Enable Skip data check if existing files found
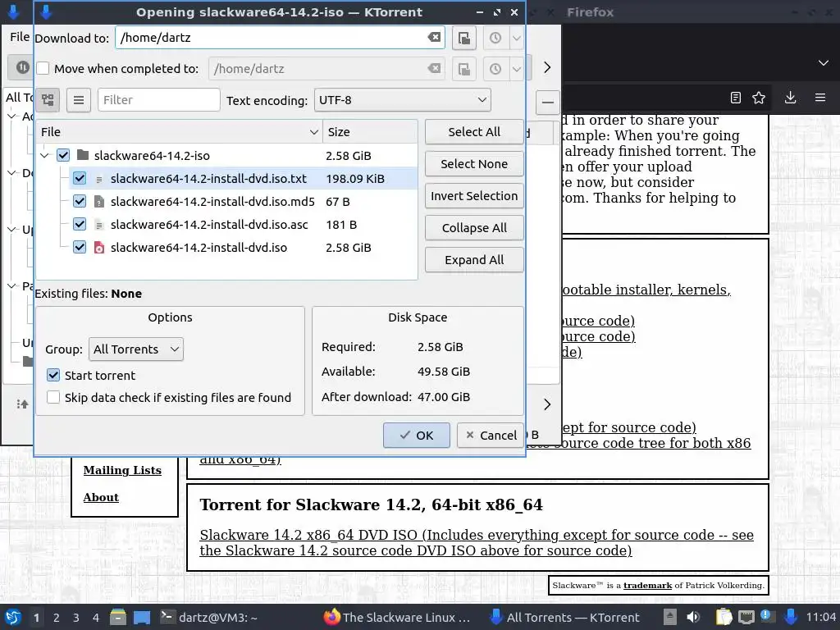The width and height of the screenshot is (840, 630). [x=53, y=398]
